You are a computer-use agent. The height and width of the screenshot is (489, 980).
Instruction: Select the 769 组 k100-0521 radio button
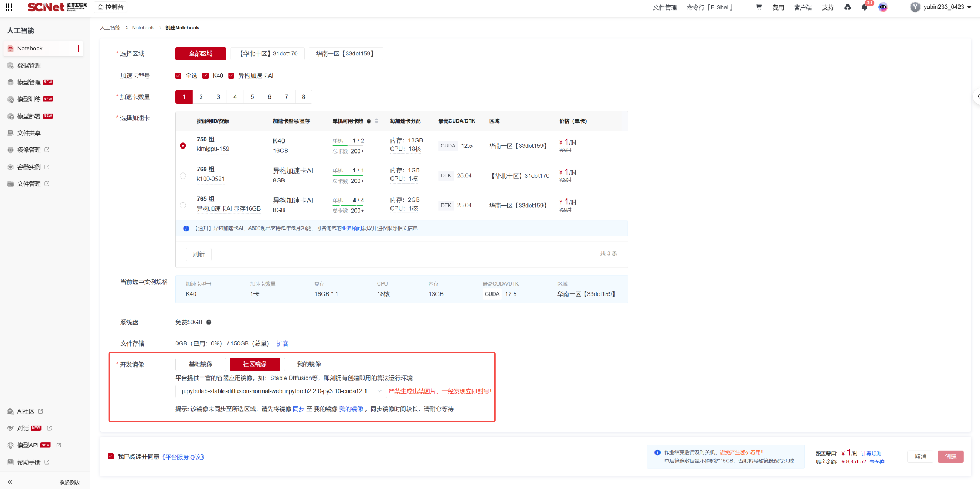183,176
